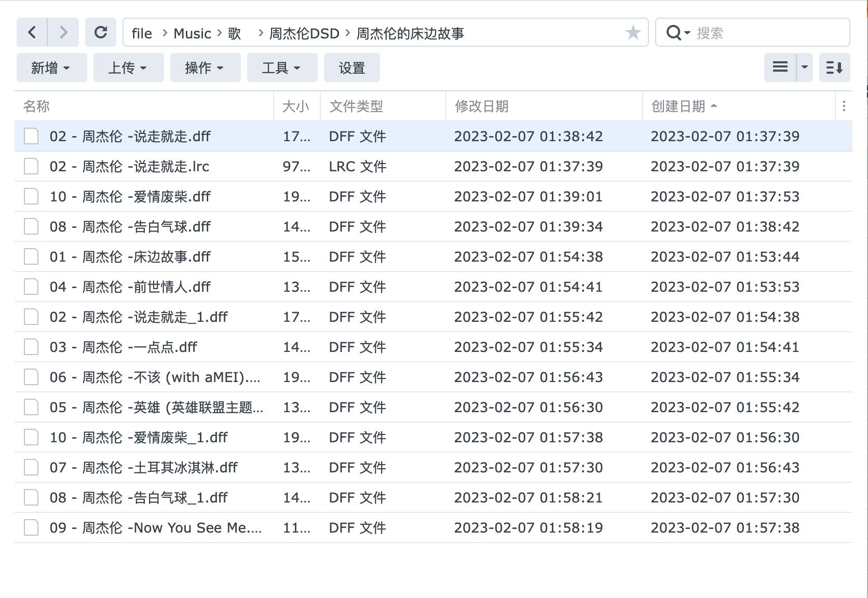The width and height of the screenshot is (868, 598).
Task: Check the checkbox for 02 - 周杰伦 -说走就走.dff
Action: 31,137
